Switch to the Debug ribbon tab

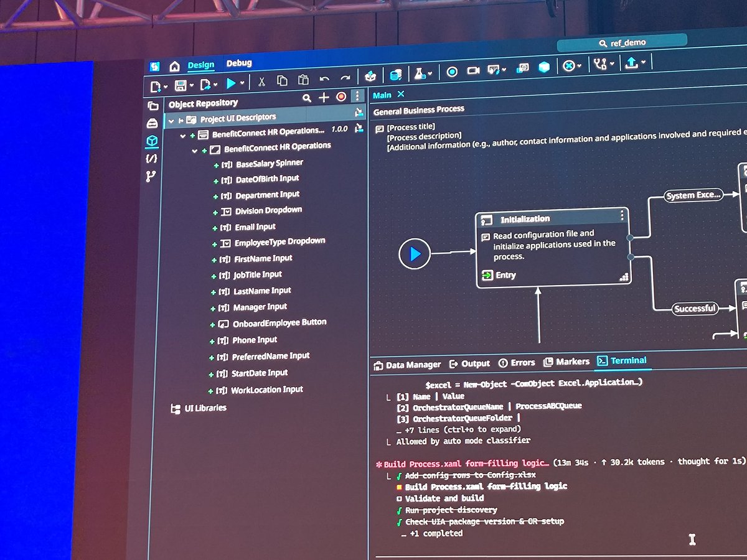pos(239,63)
